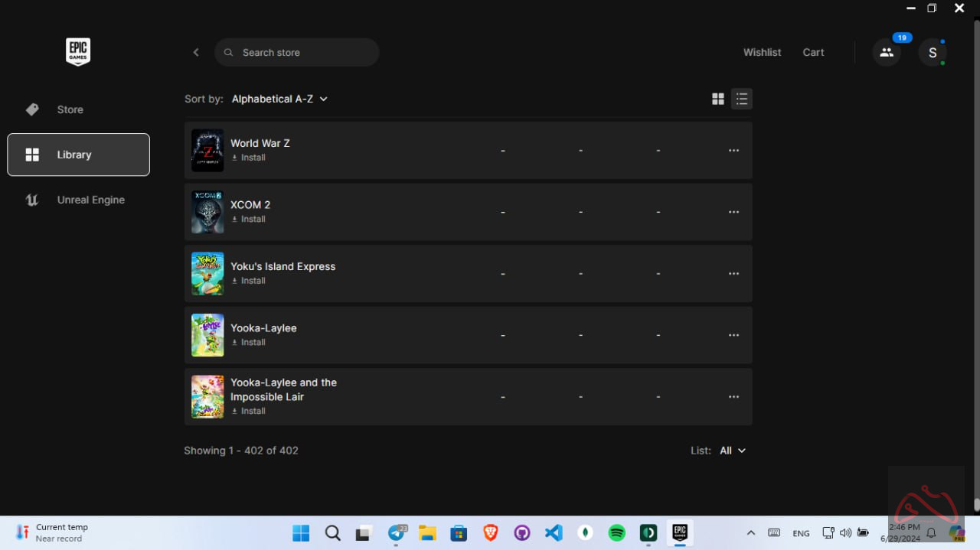Select Unreal Engine in the sidebar

pyautogui.click(x=90, y=200)
